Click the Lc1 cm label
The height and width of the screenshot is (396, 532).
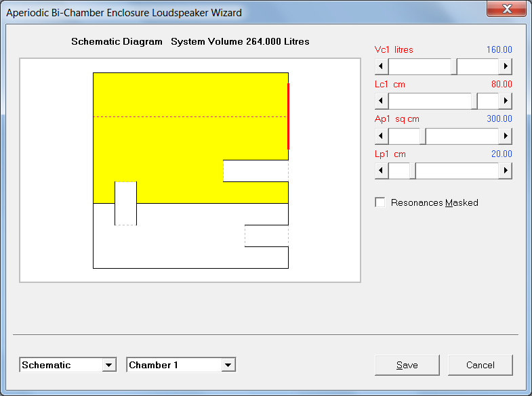click(x=390, y=85)
